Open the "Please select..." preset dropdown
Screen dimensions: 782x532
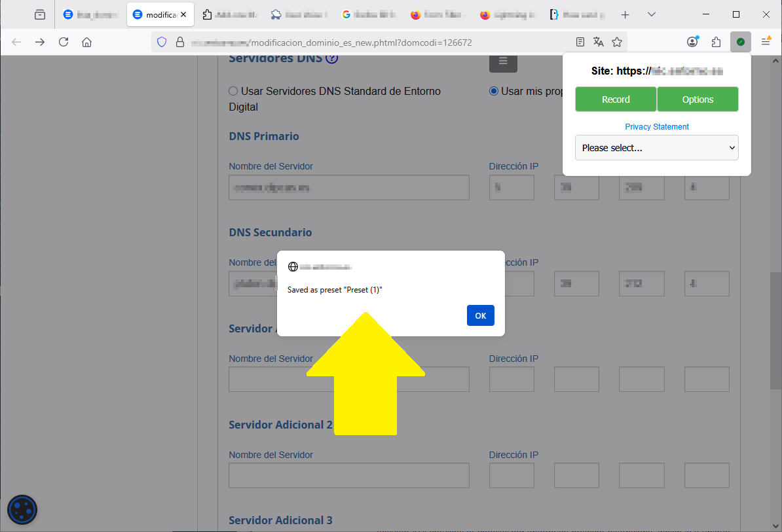pos(656,148)
